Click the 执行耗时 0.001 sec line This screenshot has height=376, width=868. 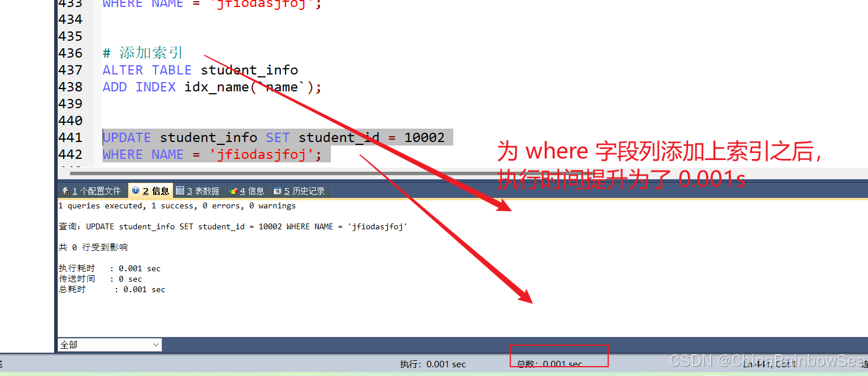[x=109, y=268]
